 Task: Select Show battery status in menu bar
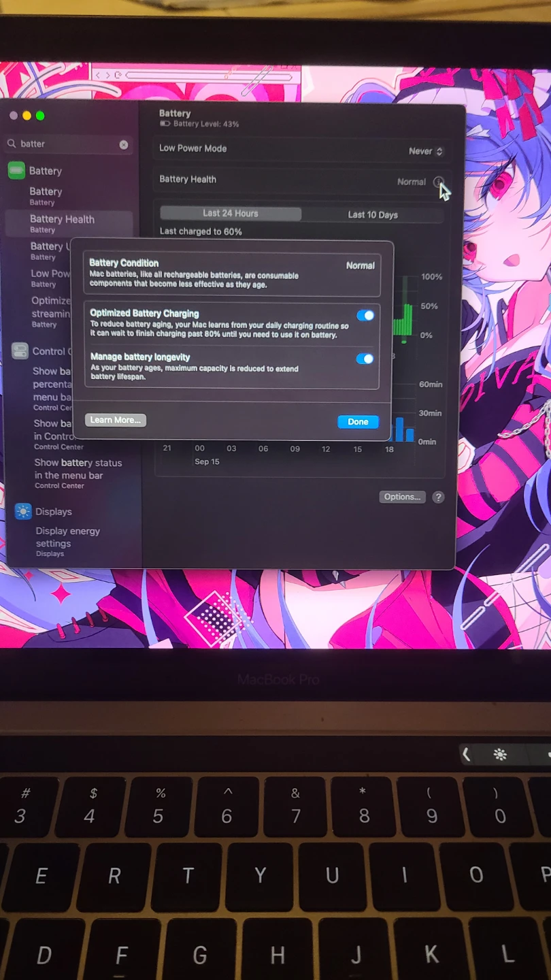point(78,473)
